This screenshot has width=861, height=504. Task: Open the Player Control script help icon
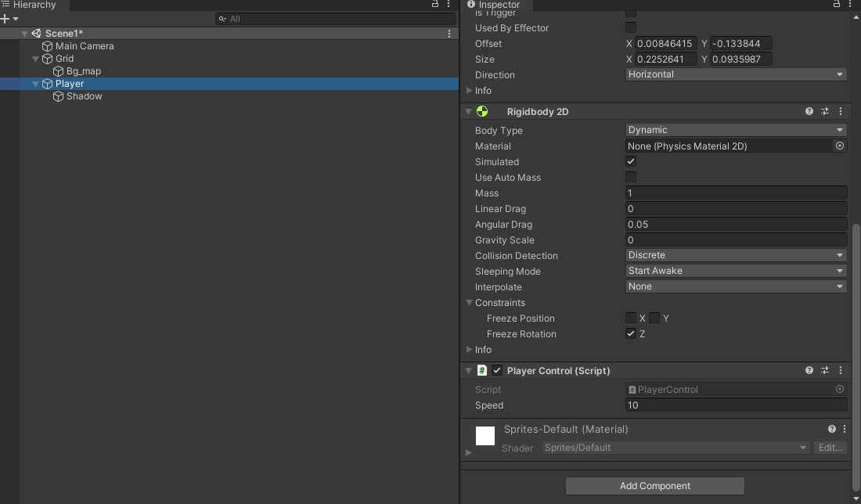tap(809, 371)
